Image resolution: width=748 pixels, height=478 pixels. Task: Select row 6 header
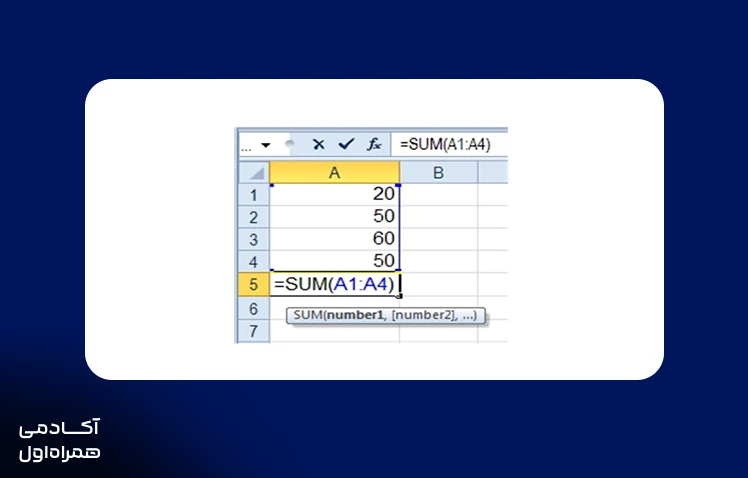(x=254, y=308)
